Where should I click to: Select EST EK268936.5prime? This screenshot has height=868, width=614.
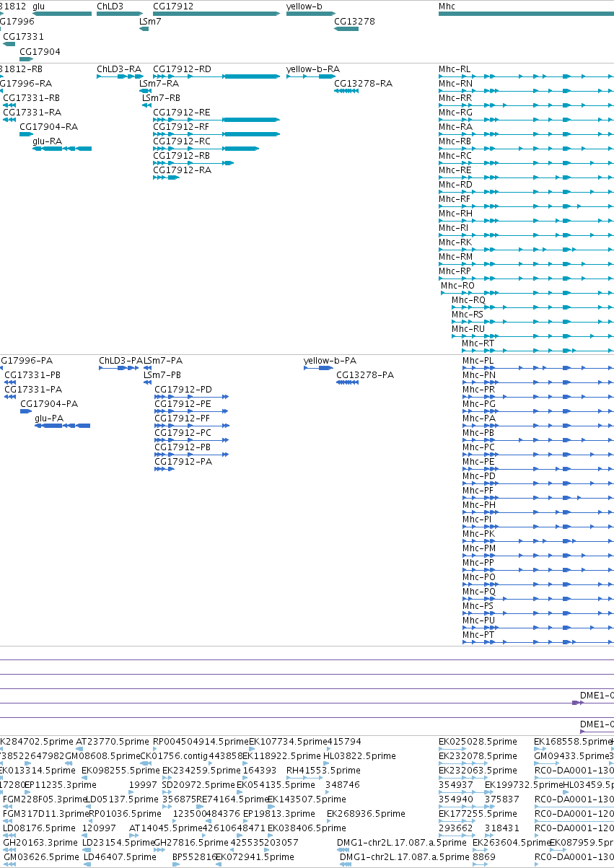(366, 814)
